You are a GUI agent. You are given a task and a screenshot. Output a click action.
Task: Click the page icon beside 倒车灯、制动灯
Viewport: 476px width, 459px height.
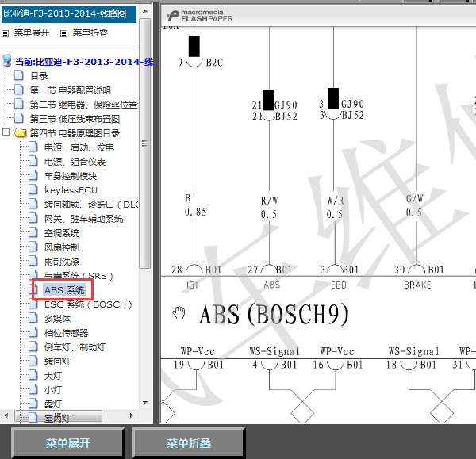coord(33,346)
